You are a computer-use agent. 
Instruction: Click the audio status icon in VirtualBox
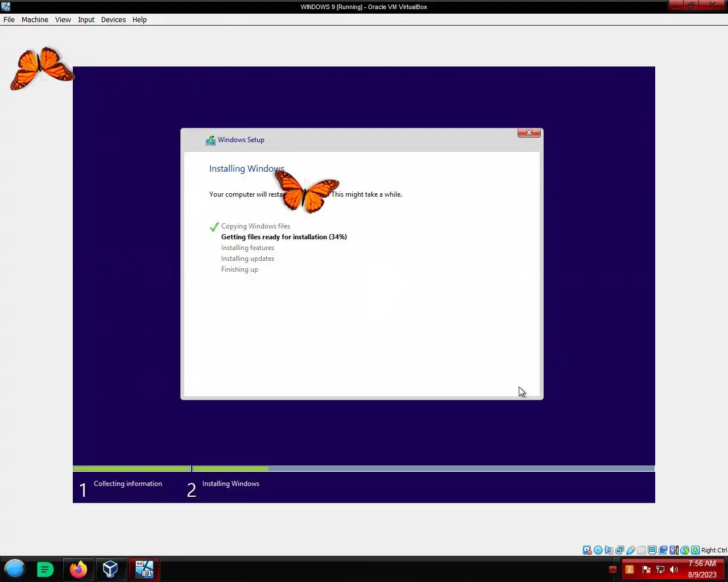[x=609, y=550]
